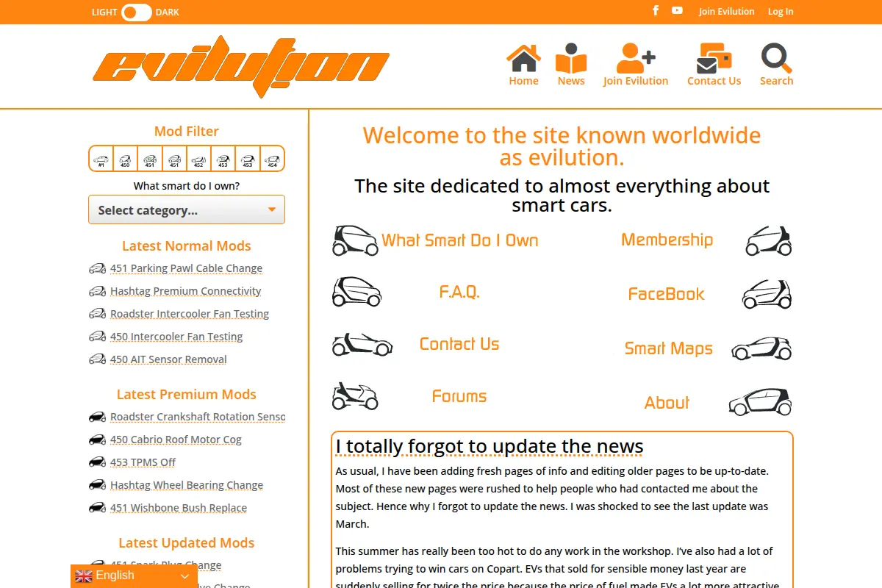Open the YouTube icon in top bar
The width and height of the screenshot is (882, 588).
click(x=677, y=10)
